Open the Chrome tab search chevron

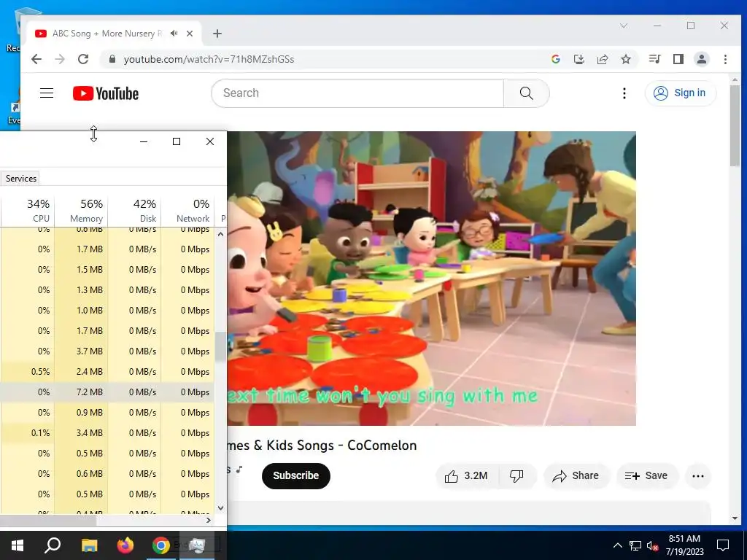[624, 26]
